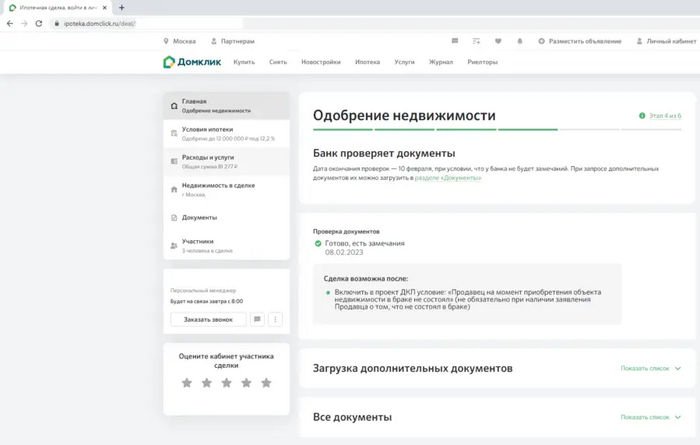This screenshot has width=700, height=445.
Task: Open Ипотека in the top navigation
Action: [x=367, y=62]
